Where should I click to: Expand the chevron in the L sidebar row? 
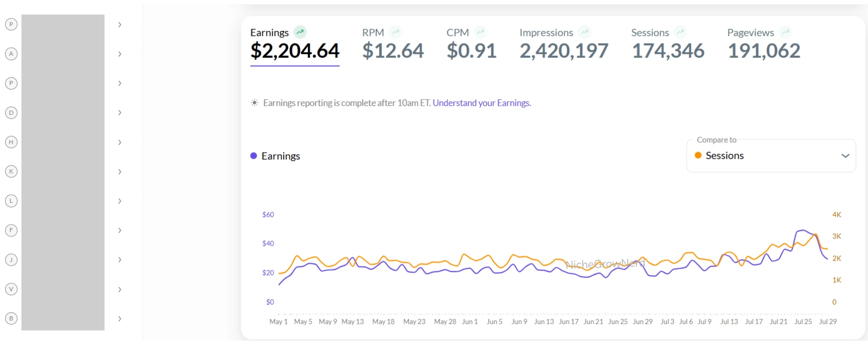(x=120, y=201)
